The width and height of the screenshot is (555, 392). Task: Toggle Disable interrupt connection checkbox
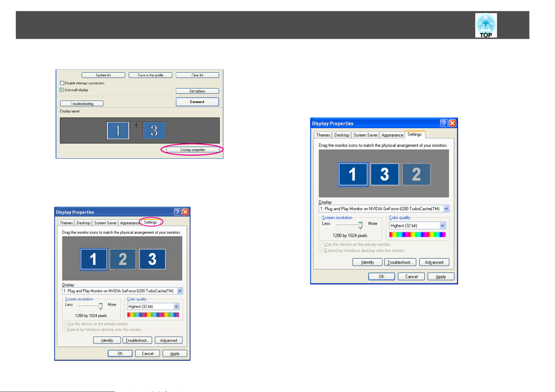(x=62, y=83)
